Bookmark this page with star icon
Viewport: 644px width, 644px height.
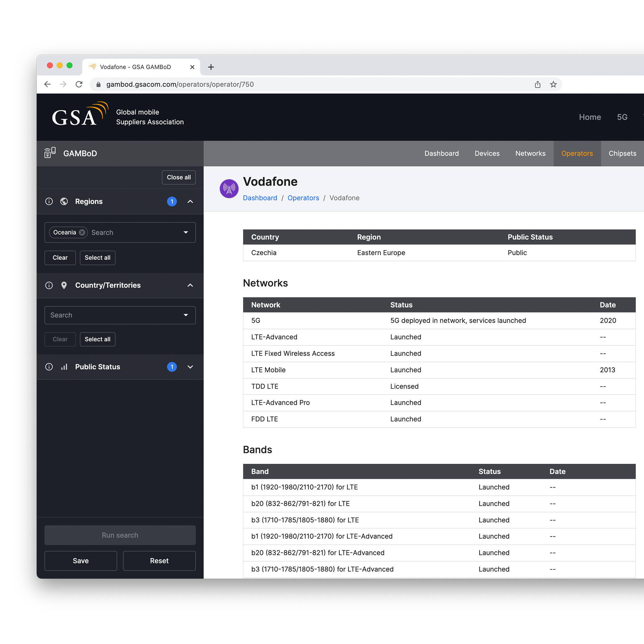(553, 84)
